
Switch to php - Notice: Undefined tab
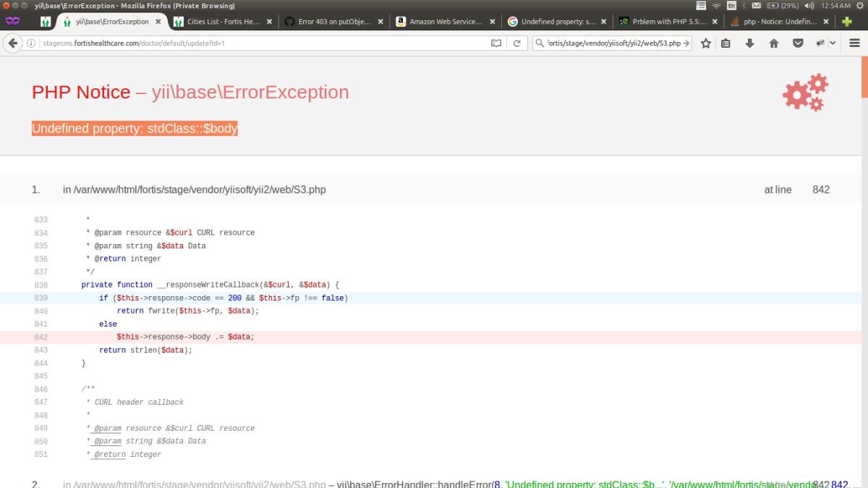click(x=780, y=22)
